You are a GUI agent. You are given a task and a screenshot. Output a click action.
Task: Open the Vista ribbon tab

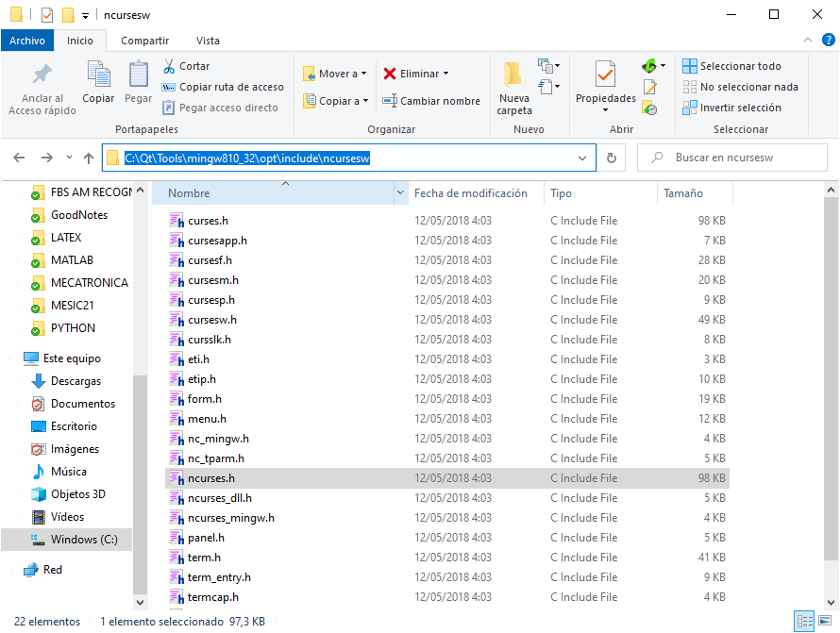[x=208, y=41]
